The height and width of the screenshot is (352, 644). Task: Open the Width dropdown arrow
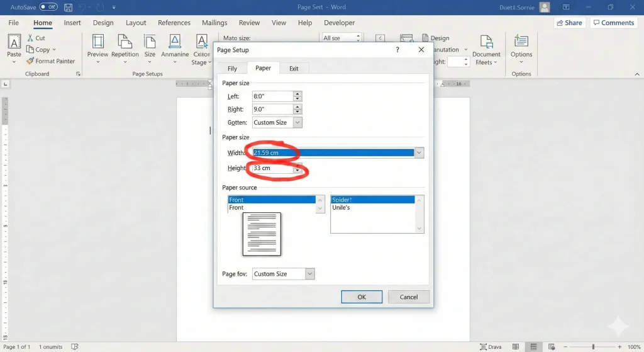pos(418,152)
